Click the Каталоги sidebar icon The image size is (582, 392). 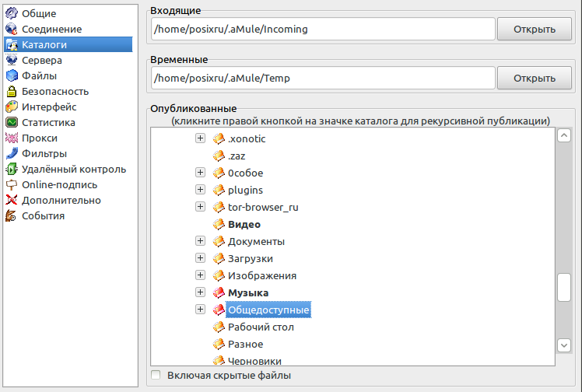point(12,44)
